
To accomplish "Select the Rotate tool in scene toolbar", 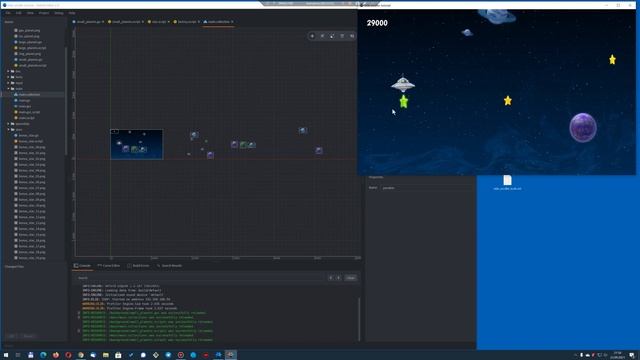I will pyautogui.click(x=322, y=36).
